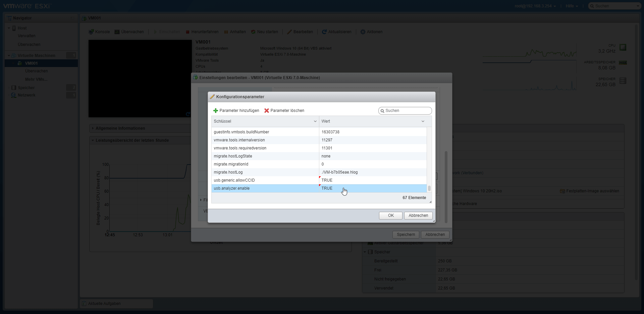Click the green plus Parameter hinzufügen icon

[x=216, y=111]
